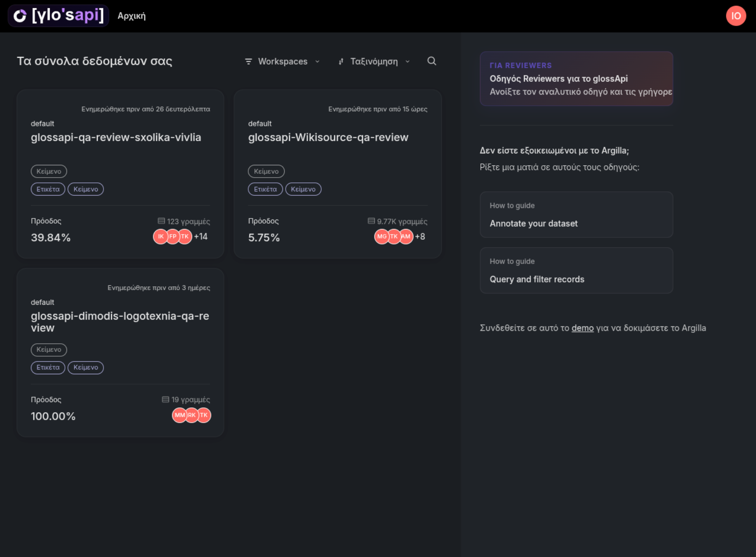756x557 pixels.
Task: Click the 39.84% progress value
Action: (x=51, y=238)
